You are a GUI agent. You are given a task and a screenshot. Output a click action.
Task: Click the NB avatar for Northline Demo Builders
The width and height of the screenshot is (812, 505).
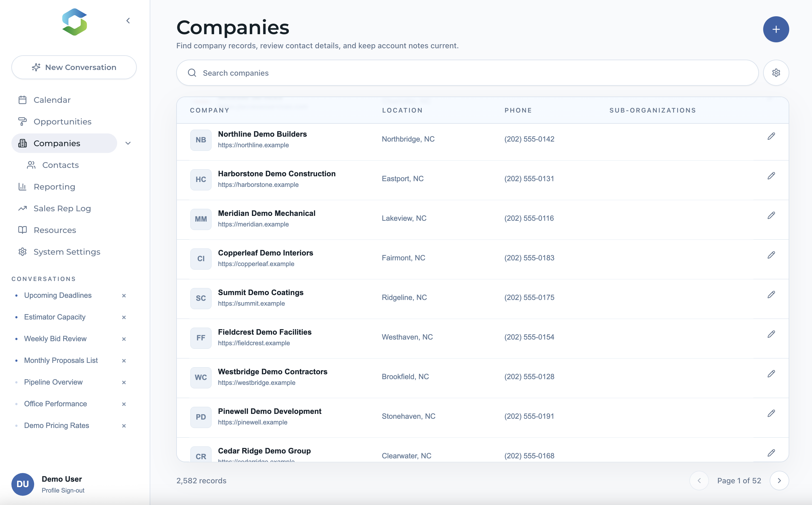(201, 140)
